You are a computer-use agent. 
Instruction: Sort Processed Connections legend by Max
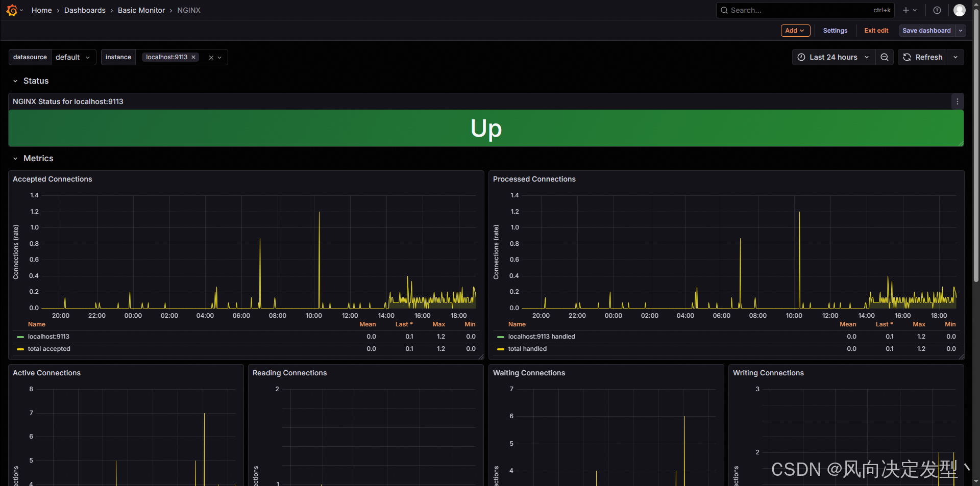919,324
